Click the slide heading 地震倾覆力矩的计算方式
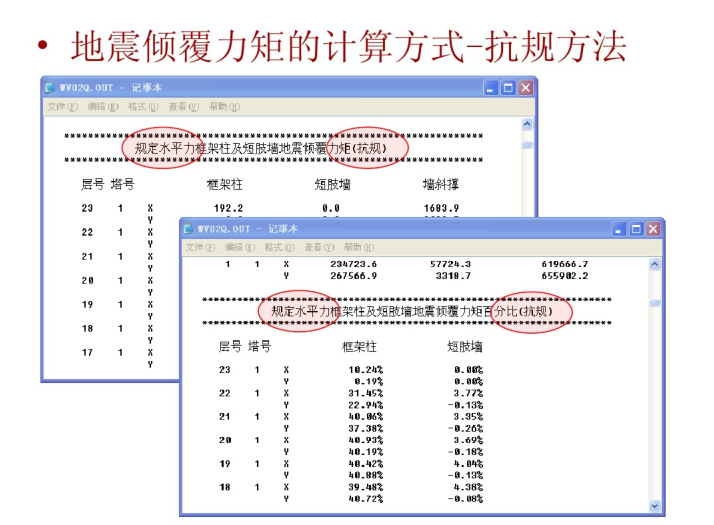This screenshot has height=525, width=714. pos(267,46)
